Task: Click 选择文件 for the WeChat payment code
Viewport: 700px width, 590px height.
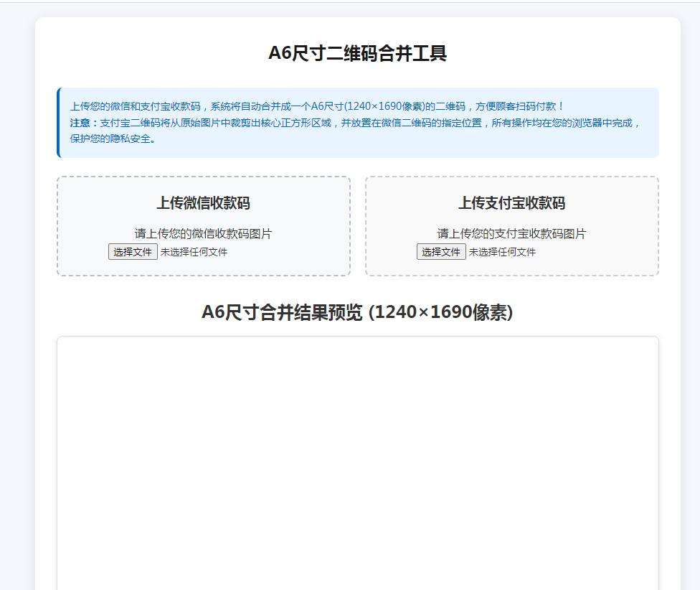Action: pos(132,251)
